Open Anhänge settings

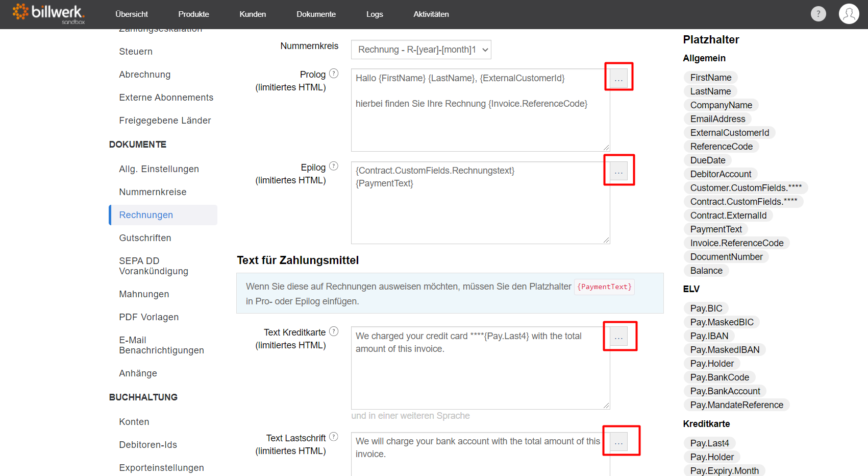[138, 373]
